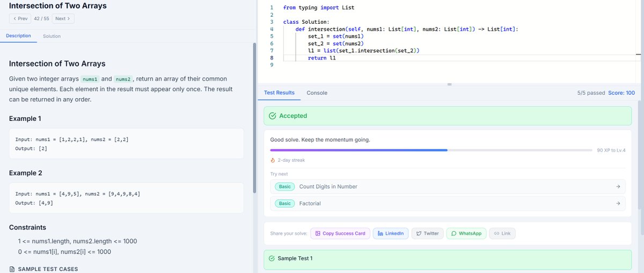
Task: Click 'Good solve. Keep the momentum going.' message
Action: click(x=320, y=140)
